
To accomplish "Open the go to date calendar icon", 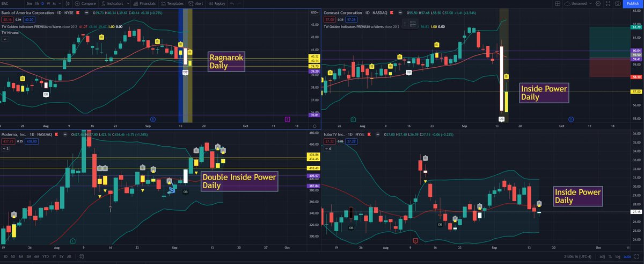I will tap(82, 256).
